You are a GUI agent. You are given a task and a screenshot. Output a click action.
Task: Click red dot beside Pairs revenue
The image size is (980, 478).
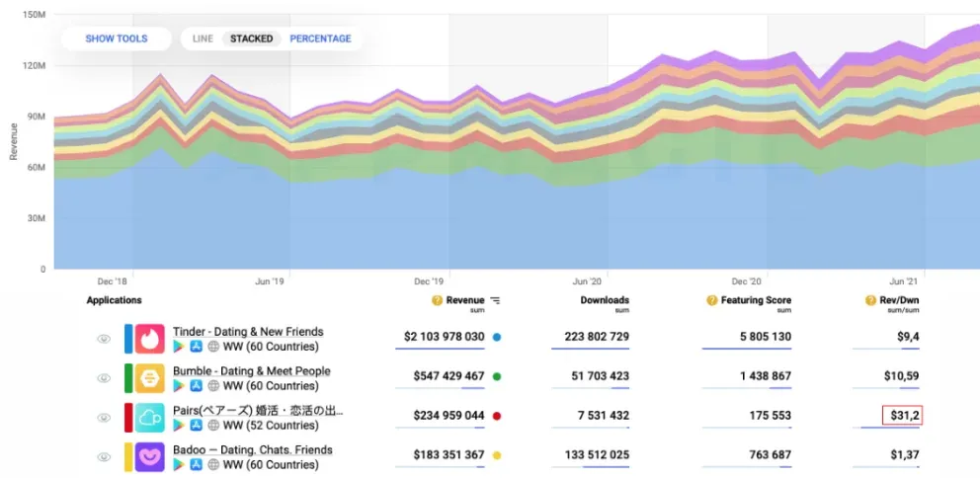pyautogui.click(x=497, y=416)
